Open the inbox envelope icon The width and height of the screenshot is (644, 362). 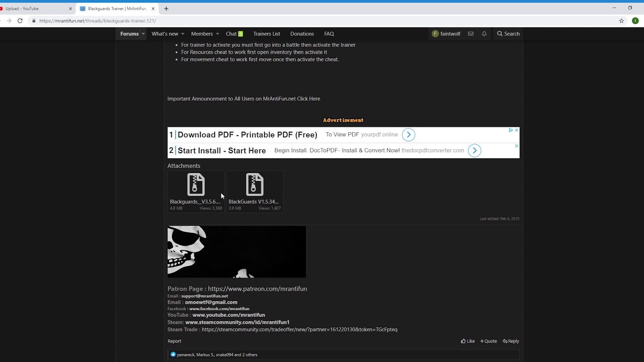coord(471,34)
